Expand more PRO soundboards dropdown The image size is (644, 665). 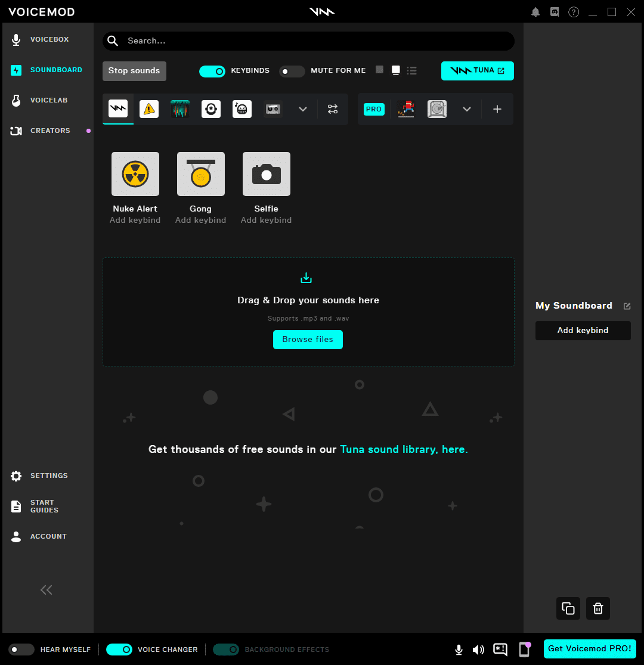[467, 110]
